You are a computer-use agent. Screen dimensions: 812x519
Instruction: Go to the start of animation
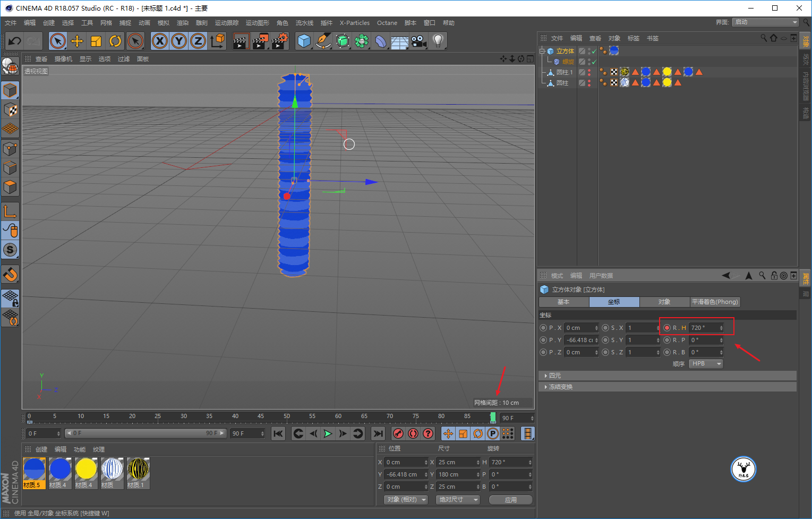pyautogui.click(x=278, y=434)
